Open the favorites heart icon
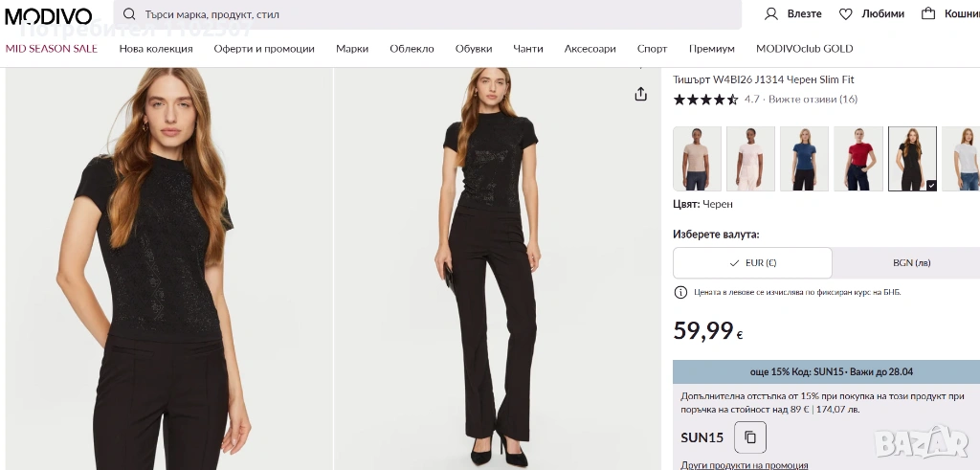 (846, 14)
